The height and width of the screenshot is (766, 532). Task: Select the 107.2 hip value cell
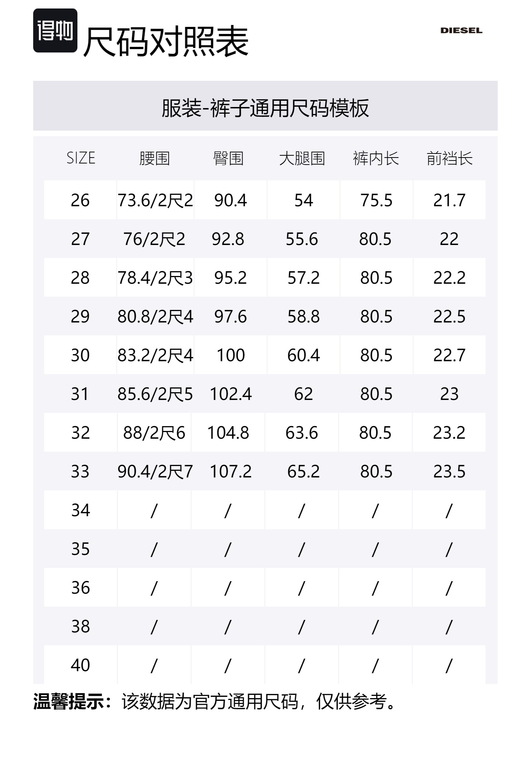point(230,472)
